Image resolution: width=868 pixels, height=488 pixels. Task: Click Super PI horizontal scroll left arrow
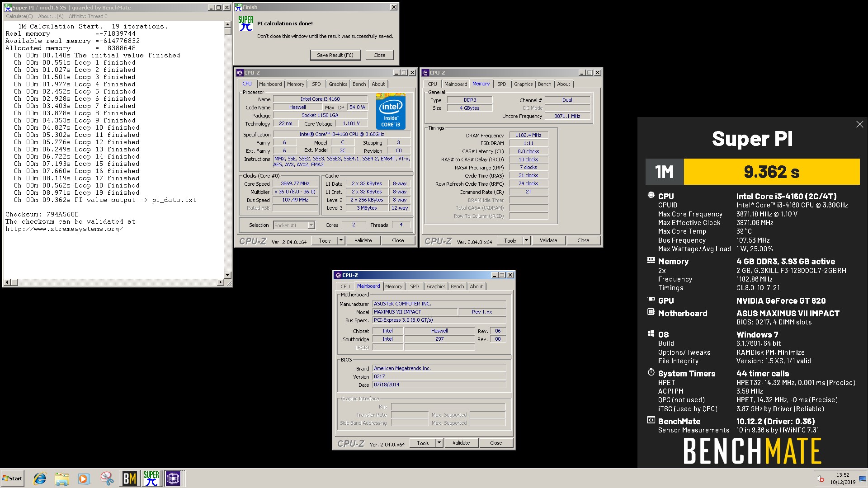(7, 282)
